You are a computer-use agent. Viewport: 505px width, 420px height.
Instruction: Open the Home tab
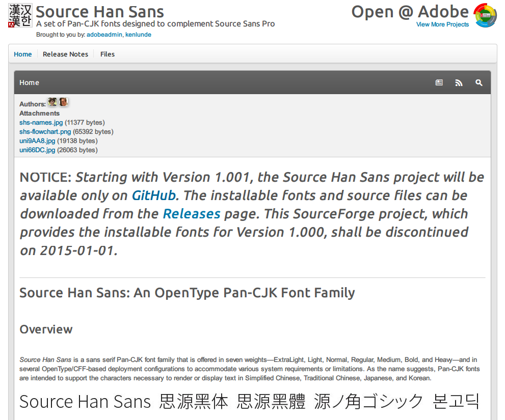pos(22,54)
